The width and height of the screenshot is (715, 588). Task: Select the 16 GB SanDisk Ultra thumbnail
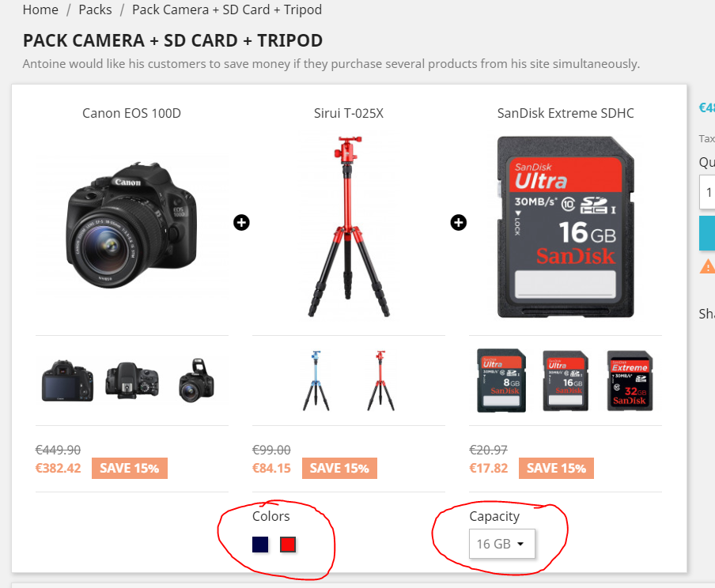(566, 381)
